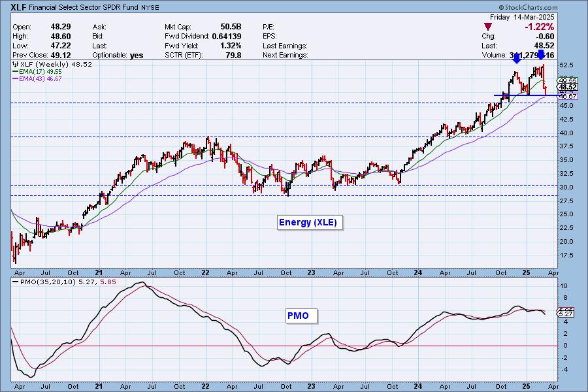
Task: Click the blue 'PMO' annotation box
Action: (x=301, y=316)
